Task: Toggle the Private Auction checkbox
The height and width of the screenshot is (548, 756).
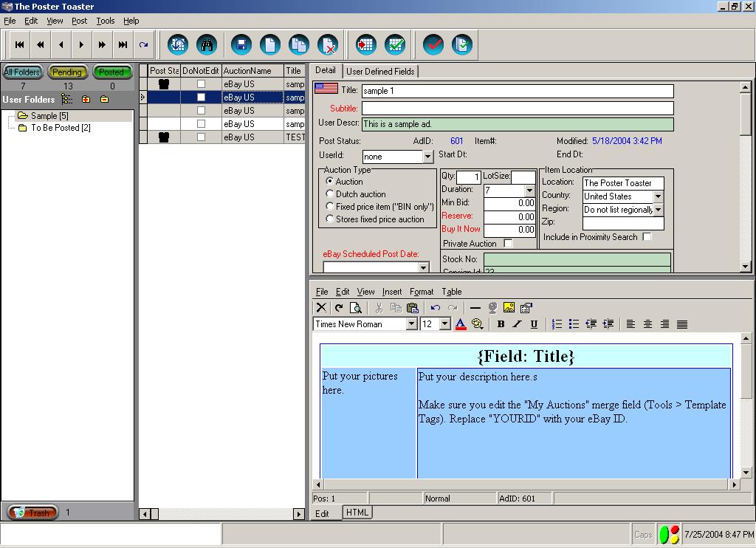Action: [508, 244]
